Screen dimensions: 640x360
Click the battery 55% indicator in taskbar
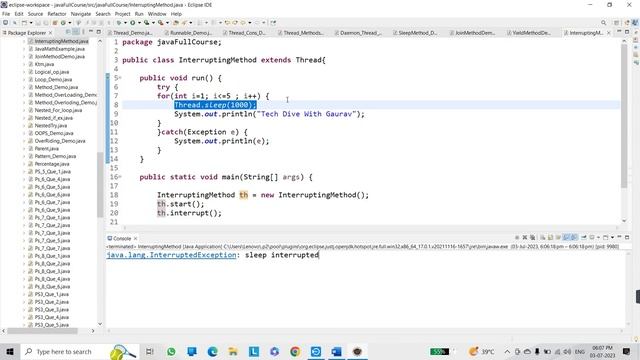tap(439, 351)
